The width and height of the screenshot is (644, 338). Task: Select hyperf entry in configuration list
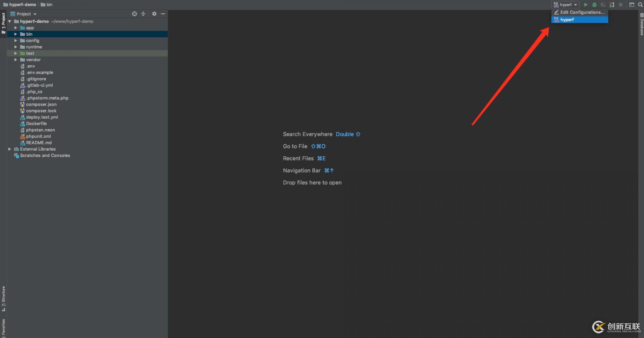point(579,20)
